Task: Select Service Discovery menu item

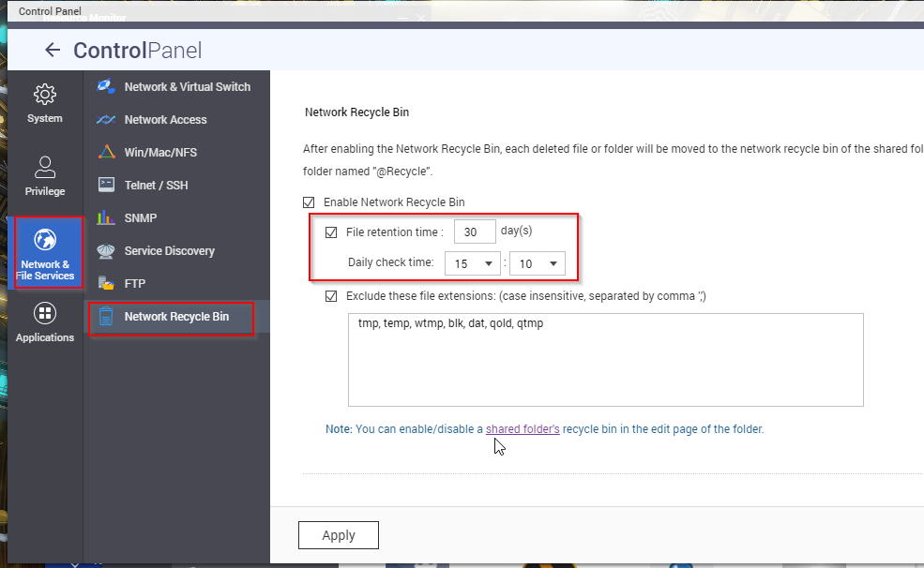Action: 169,251
